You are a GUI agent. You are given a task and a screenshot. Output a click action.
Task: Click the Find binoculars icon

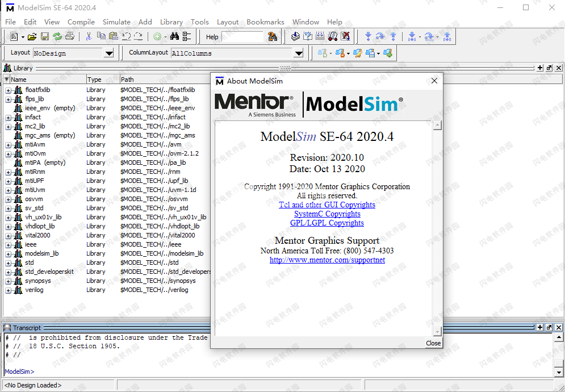pyautogui.click(x=175, y=36)
